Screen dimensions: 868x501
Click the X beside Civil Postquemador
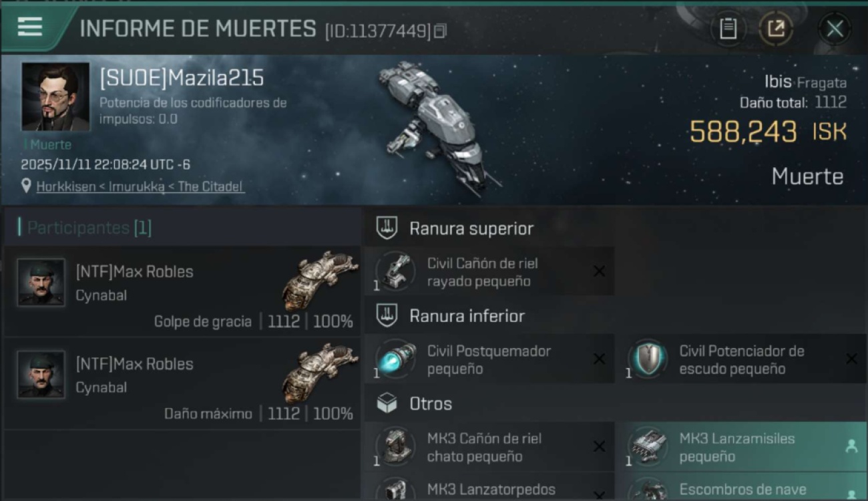(x=599, y=359)
